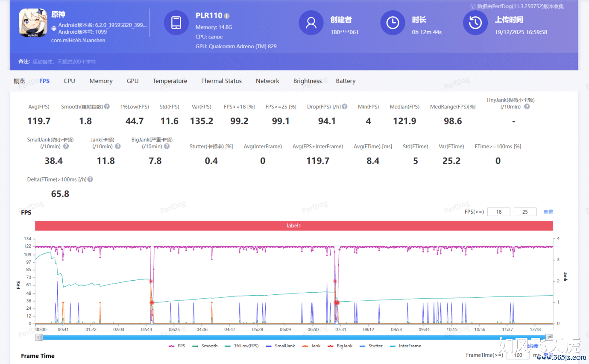The height and width of the screenshot is (364, 589).
Task: Click the left handle of time range slider
Action: [x=39, y=337]
